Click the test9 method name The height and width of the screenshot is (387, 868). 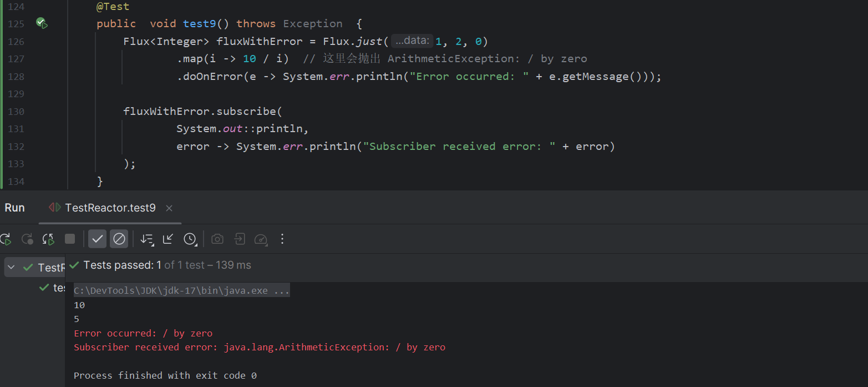pyautogui.click(x=200, y=23)
